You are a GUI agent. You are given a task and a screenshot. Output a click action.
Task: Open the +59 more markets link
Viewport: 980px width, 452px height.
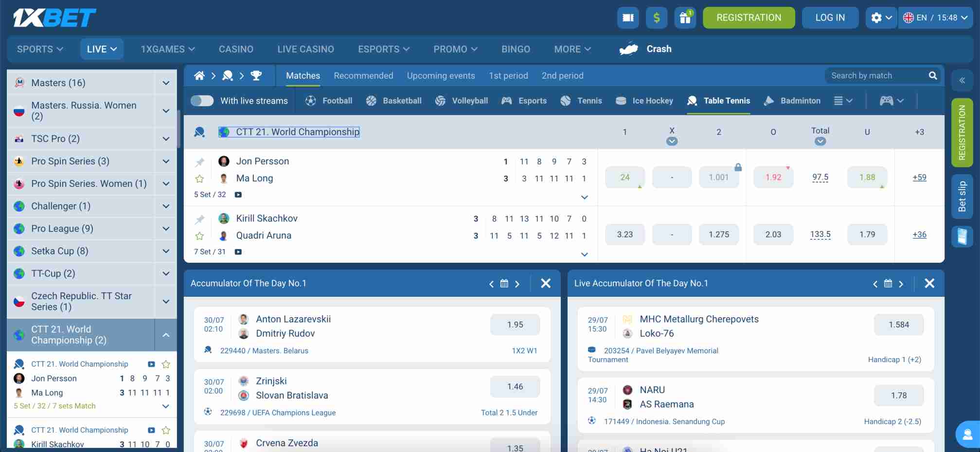pyautogui.click(x=919, y=178)
